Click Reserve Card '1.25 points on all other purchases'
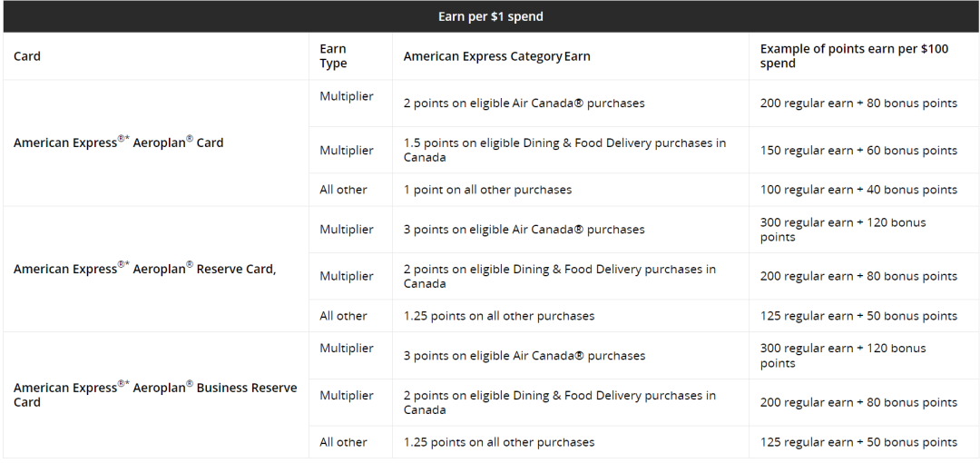Image resolution: width=980 pixels, height=463 pixels. [x=499, y=316]
